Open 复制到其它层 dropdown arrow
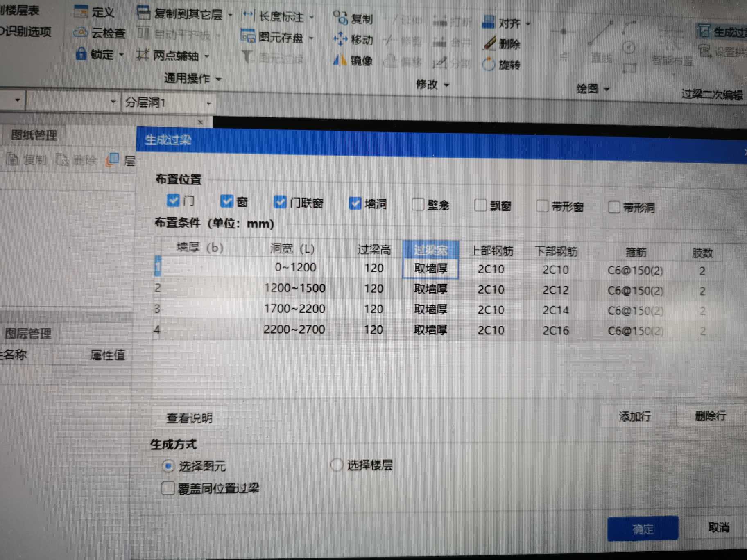 coord(230,15)
